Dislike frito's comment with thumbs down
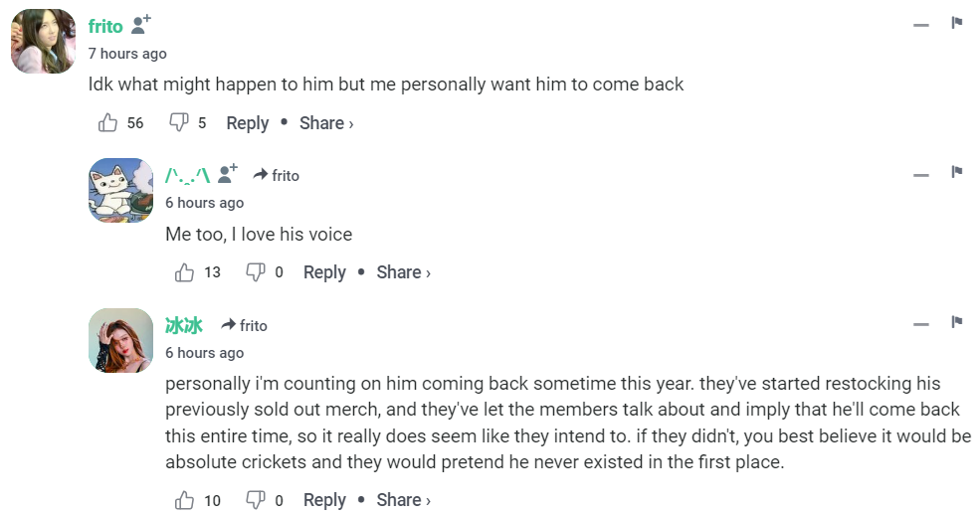Screen dimensions: 980x515 pyautogui.click(x=179, y=123)
